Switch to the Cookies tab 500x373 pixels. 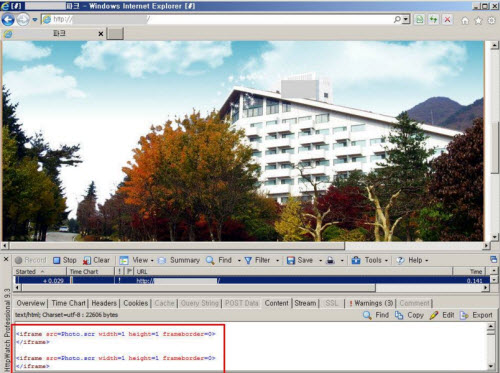click(x=136, y=303)
